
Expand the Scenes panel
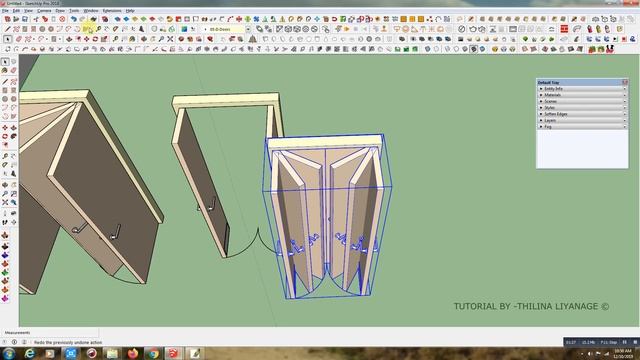(582, 101)
